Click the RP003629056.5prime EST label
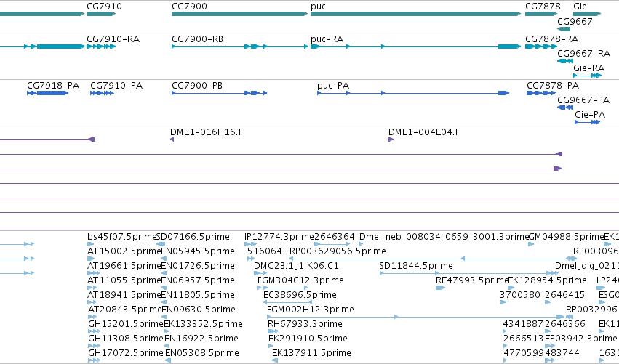This screenshot has height=364, width=619. point(338,251)
